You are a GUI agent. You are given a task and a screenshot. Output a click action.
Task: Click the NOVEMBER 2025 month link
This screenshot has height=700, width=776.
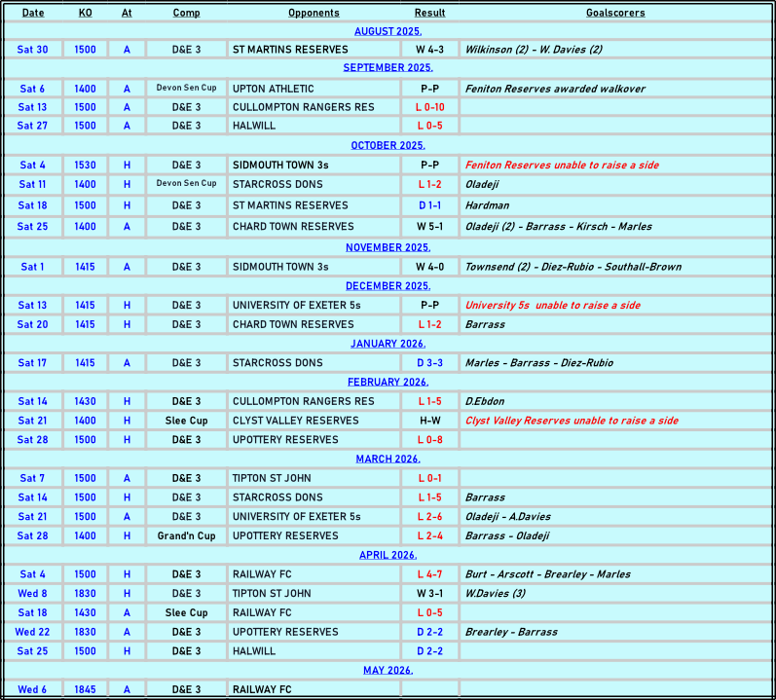(x=388, y=247)
